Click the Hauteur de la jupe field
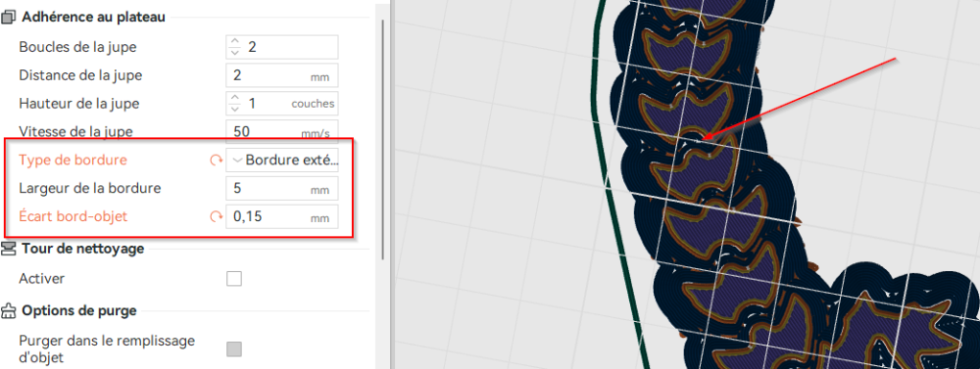 coord(282,103)
